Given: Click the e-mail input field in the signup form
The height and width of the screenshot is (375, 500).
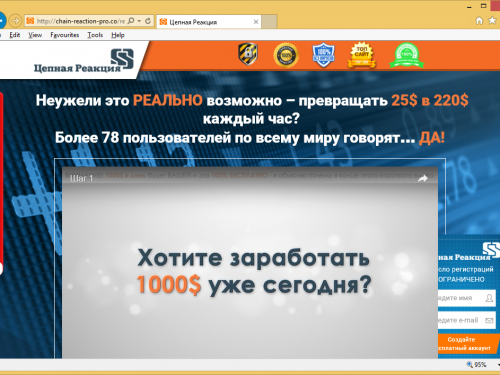Looking at the screenshot, I should pos(467,320).
